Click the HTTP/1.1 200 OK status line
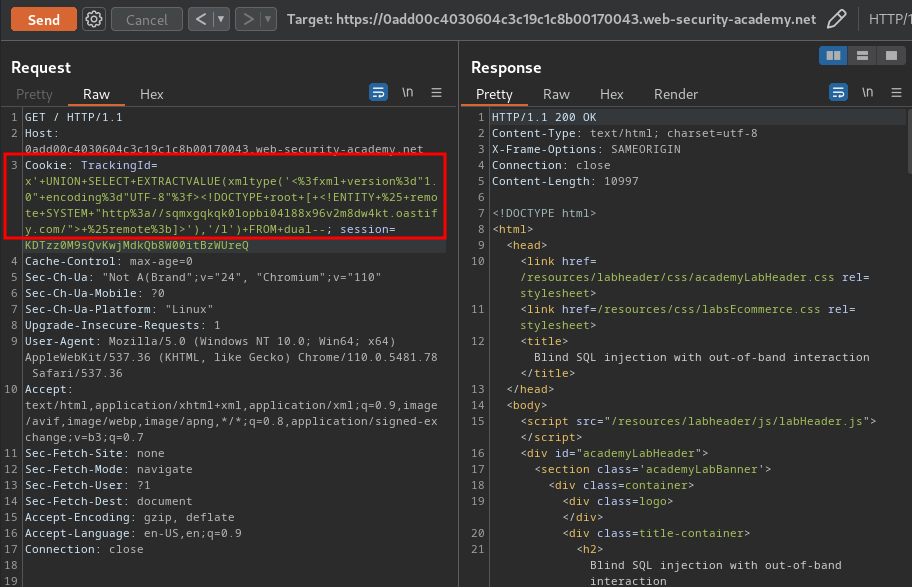 pos(544,117)
